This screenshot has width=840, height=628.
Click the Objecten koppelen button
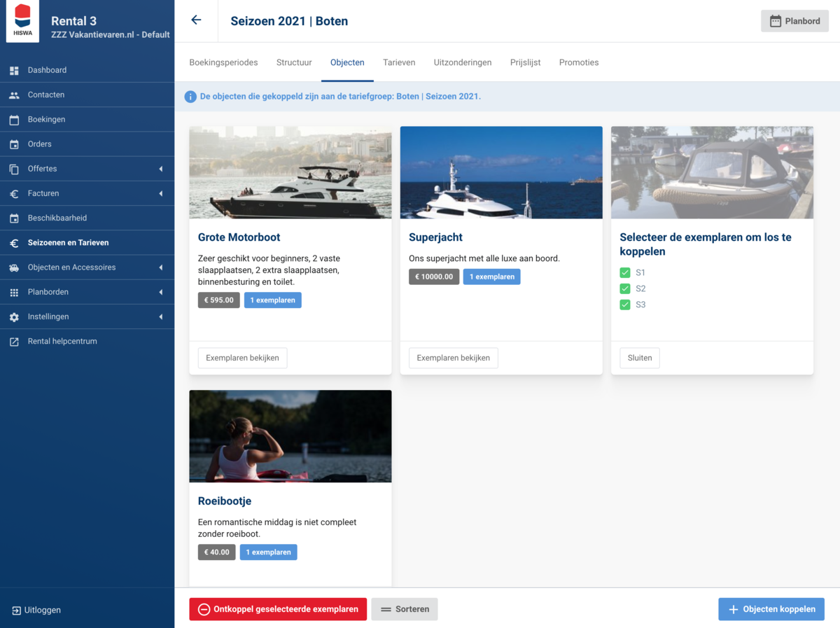tap(771, 609)
